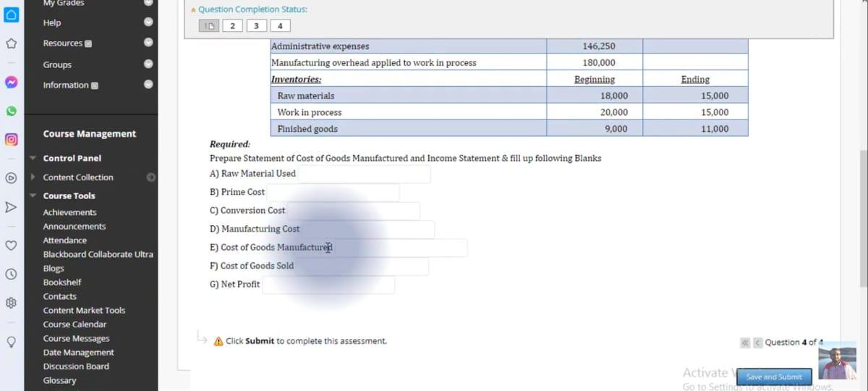
Task: Open Blackboard Collaborate Ultra
Action: pos(98,254)
